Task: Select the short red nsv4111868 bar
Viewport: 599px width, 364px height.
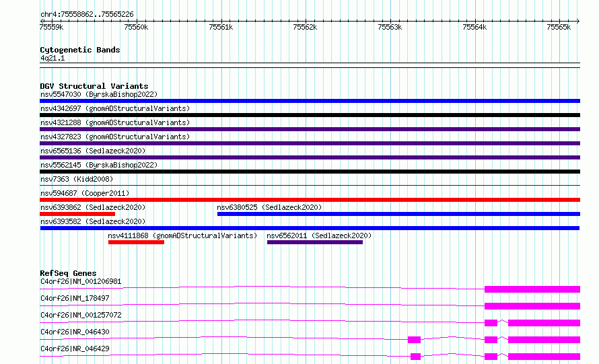Action: [136, 242]
